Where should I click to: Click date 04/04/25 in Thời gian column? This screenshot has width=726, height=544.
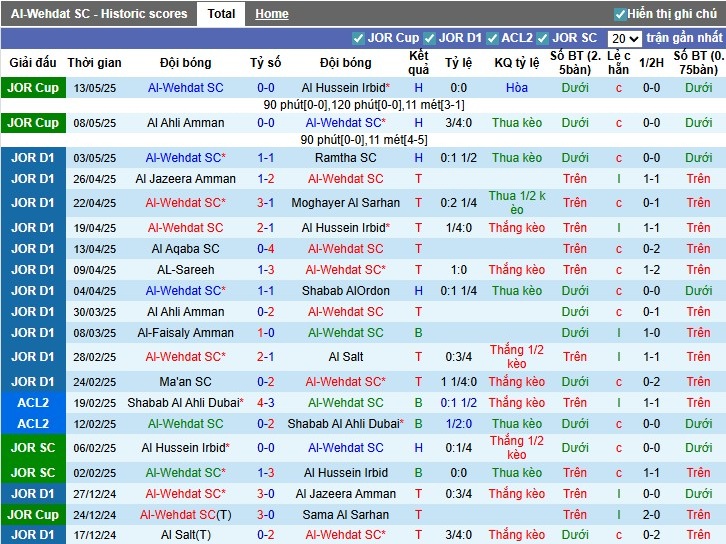point(94,291)
